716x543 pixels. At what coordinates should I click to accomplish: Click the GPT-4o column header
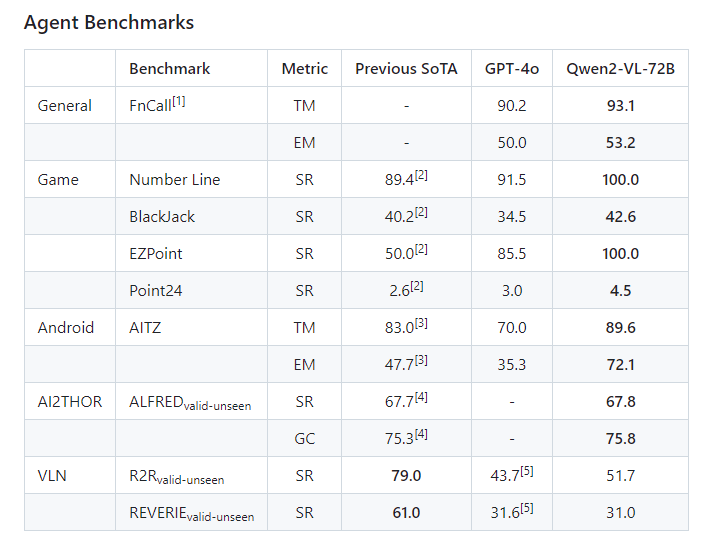click(x=512, y=69)
